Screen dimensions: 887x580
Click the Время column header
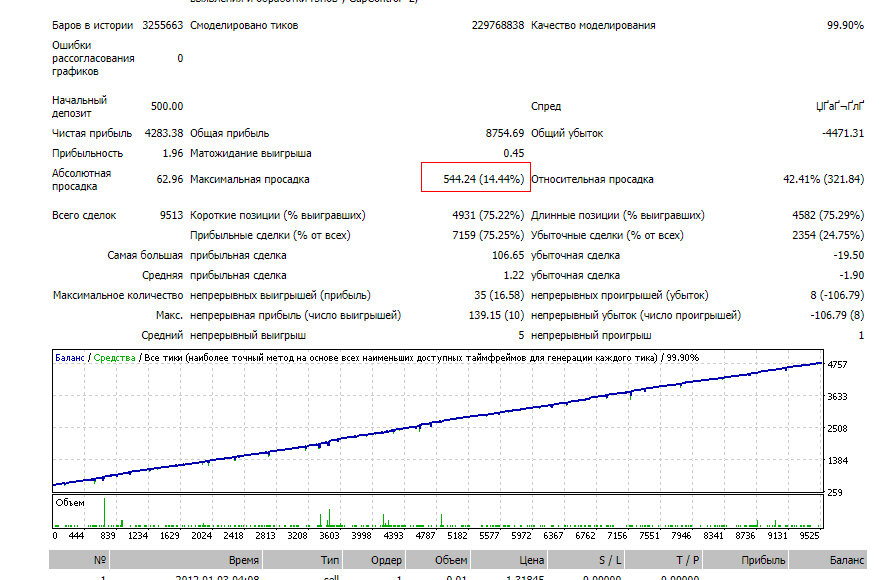coord(244,560)
